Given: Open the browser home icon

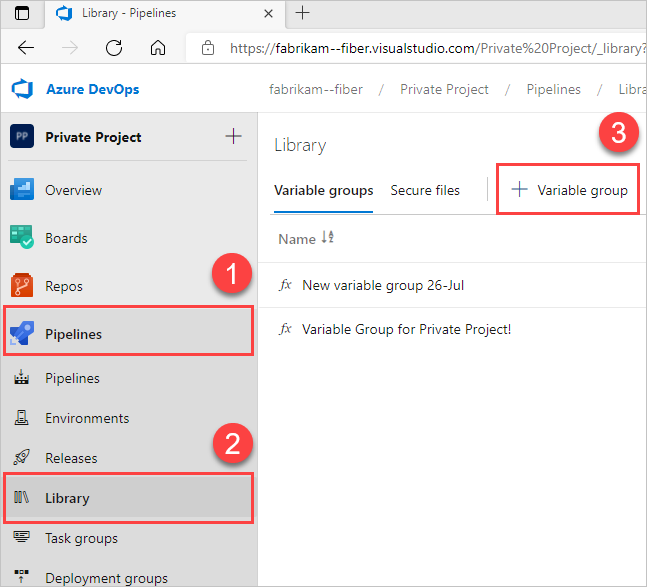Looking at the screenshot, I should pyautogui.click(x=158, y=48).
